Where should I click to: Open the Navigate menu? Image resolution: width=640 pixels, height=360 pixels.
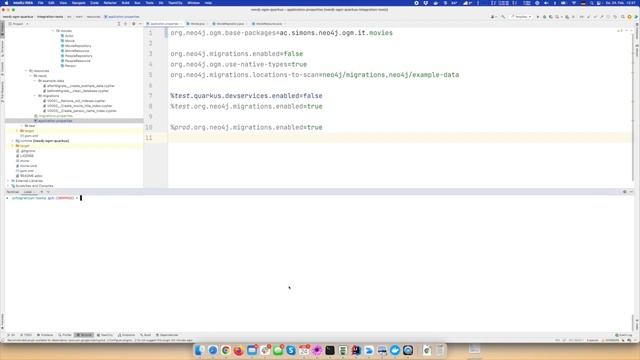coord(78,3)
